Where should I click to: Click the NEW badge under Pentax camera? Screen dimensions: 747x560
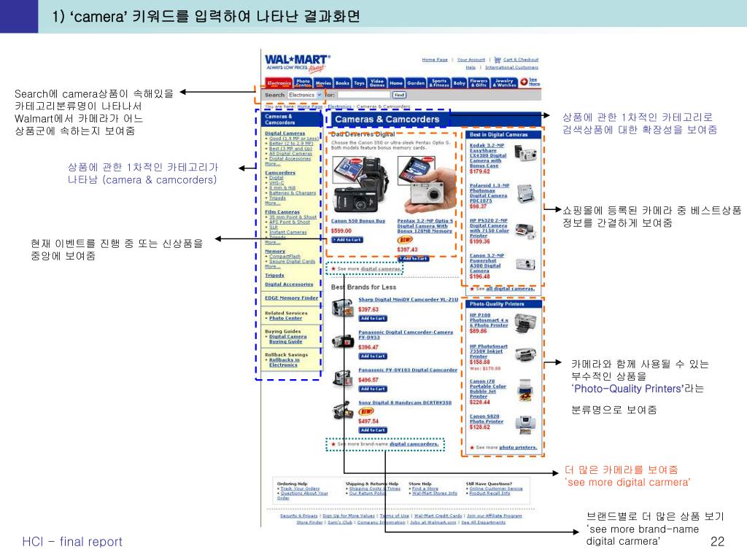[x=405, y=240]
